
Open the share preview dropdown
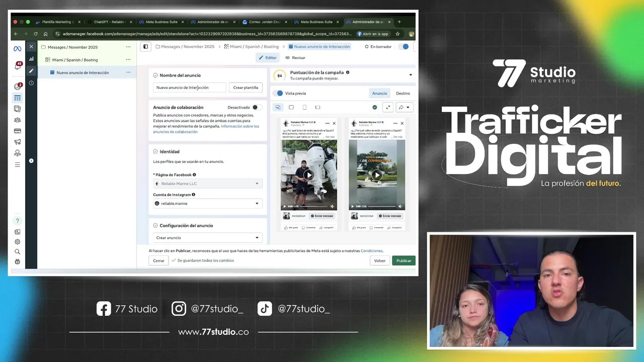pyautogui.click(x=405, y=107)
